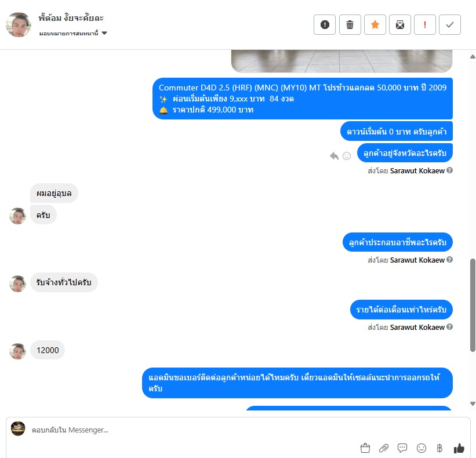Attach a file with the paperclip icon
This screenshot has width=476, height=458.
click(x=384, y=448)
